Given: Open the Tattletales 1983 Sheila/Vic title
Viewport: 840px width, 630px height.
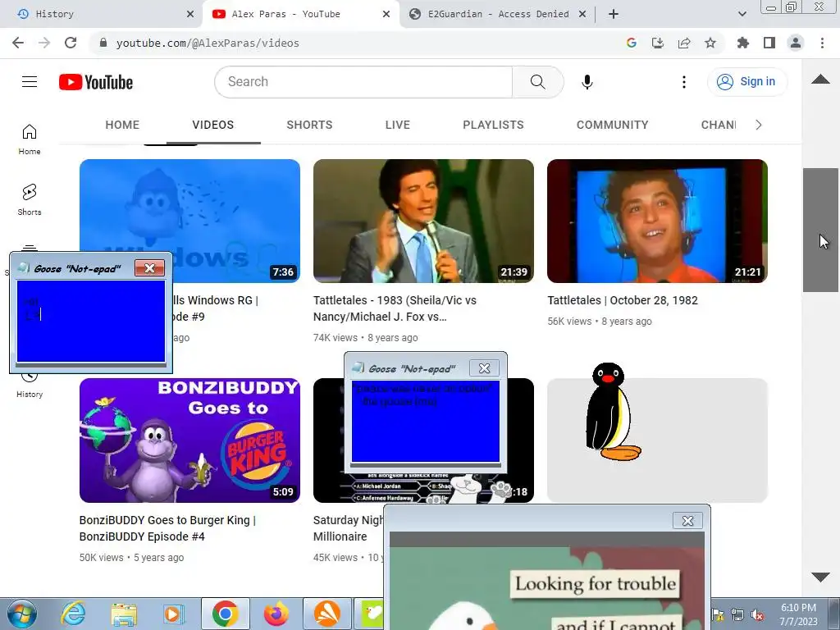Looking at the screenshot, I should click(395, 308).
